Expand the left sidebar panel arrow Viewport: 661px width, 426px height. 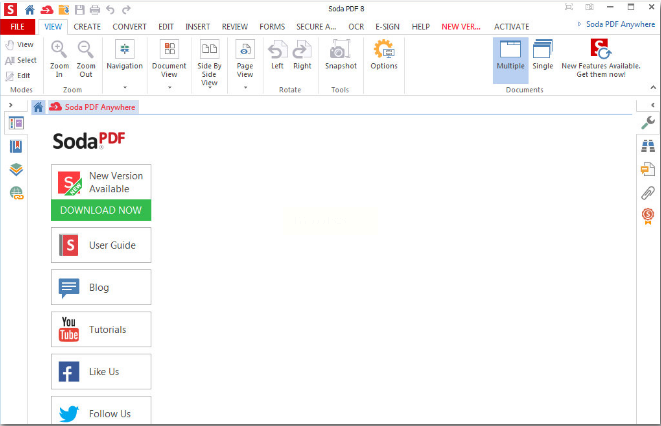click(x=11, y=105)
